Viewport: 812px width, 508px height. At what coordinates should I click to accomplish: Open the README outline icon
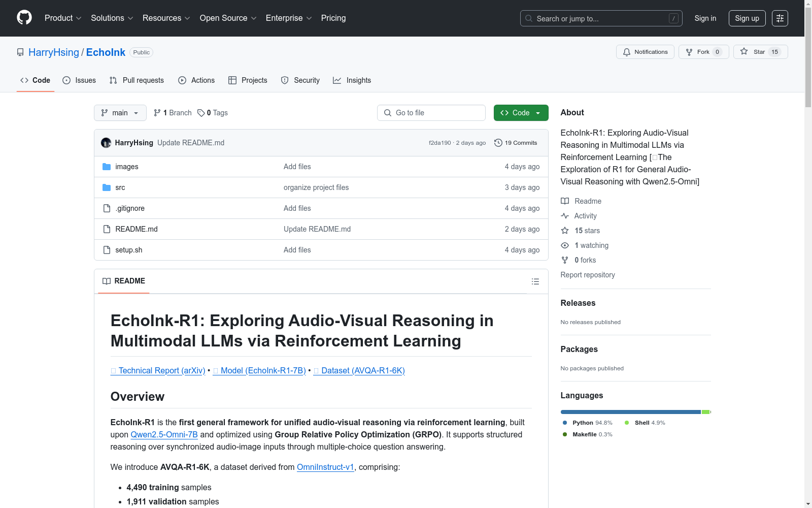tap(535, 281)
